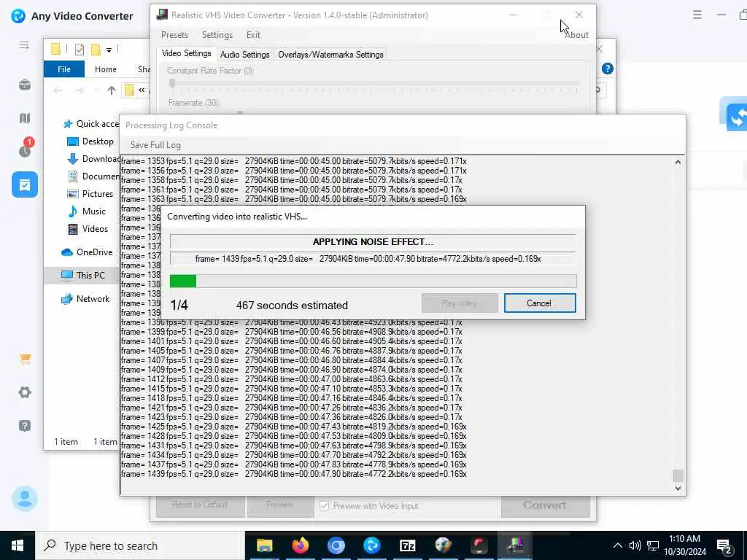747x560 pixels.
Task: Cancel the VHS conversion
Action: (x=540, y=303)
